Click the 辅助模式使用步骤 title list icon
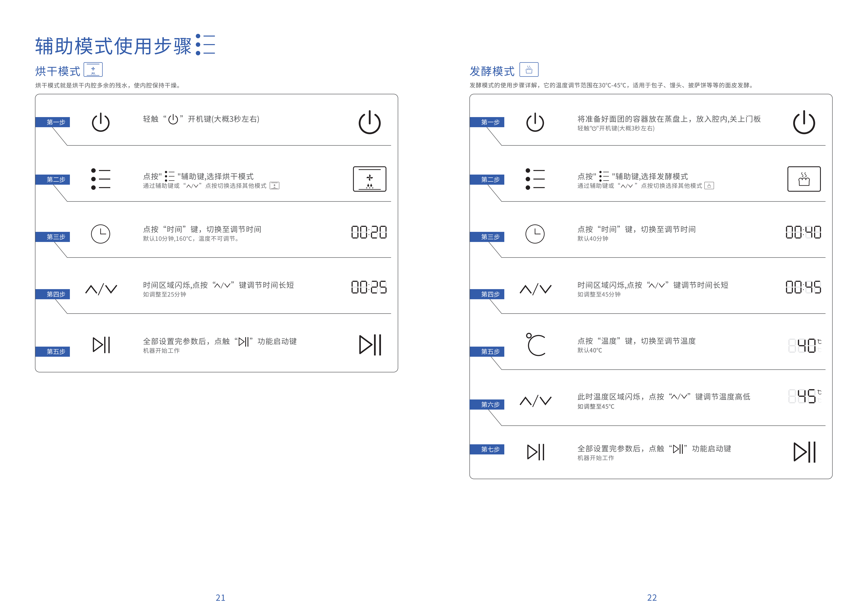Image resolution: width=868 pixels, height=613 pixels. (x=205, y=45)
